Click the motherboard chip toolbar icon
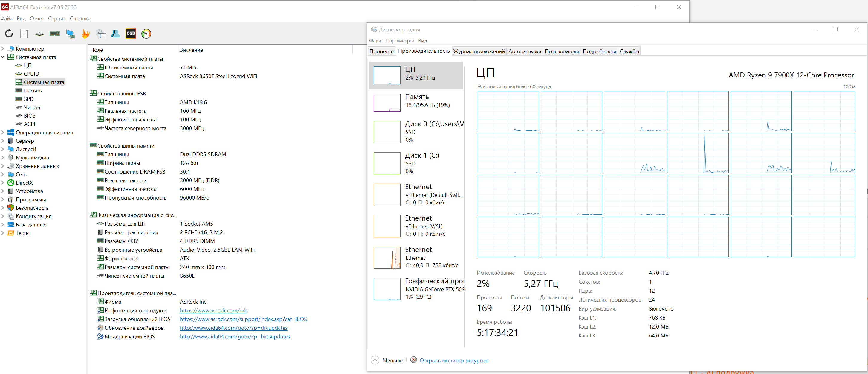This screenshot has height=374, width=868. [x=39, y=34]
